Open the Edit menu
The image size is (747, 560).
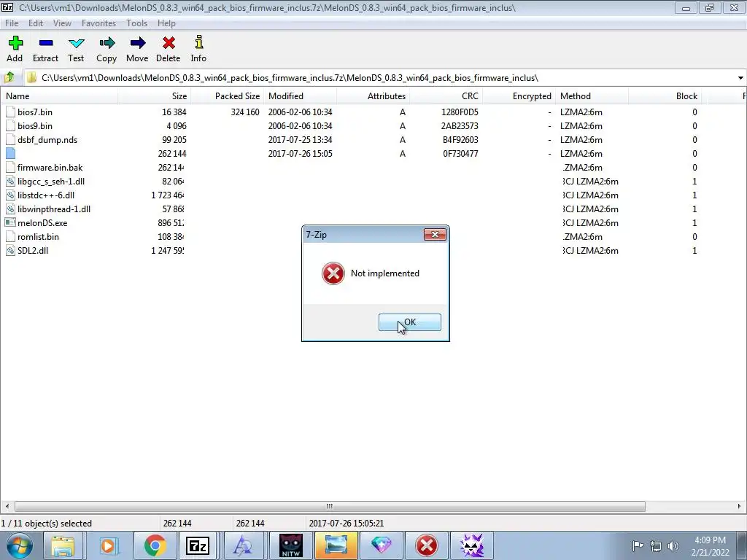point(35,23)
